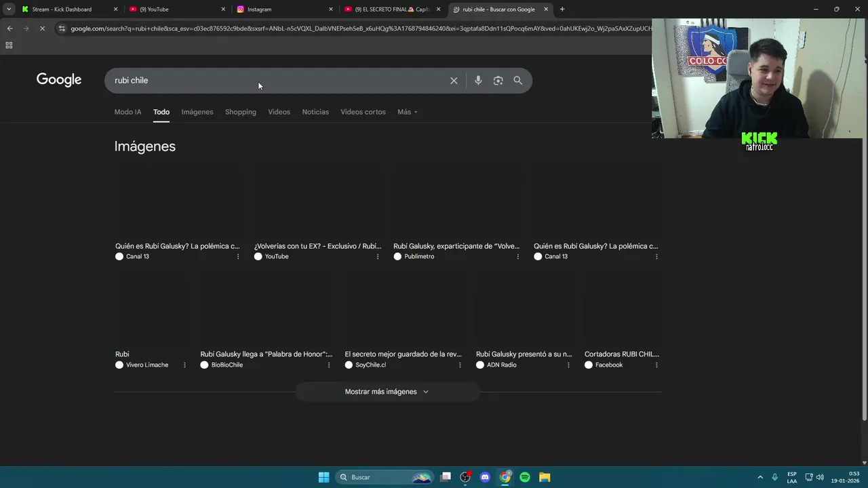Screen dimensions: 868x488
Task: Show hidden system tray icons
Action: (760, 477)
